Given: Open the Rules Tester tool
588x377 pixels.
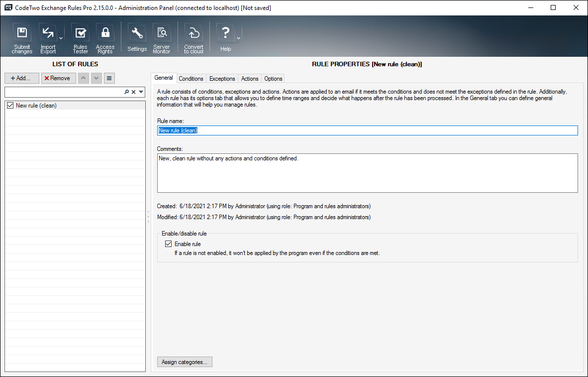Looking at the screenshot, I should pos(80,39).
